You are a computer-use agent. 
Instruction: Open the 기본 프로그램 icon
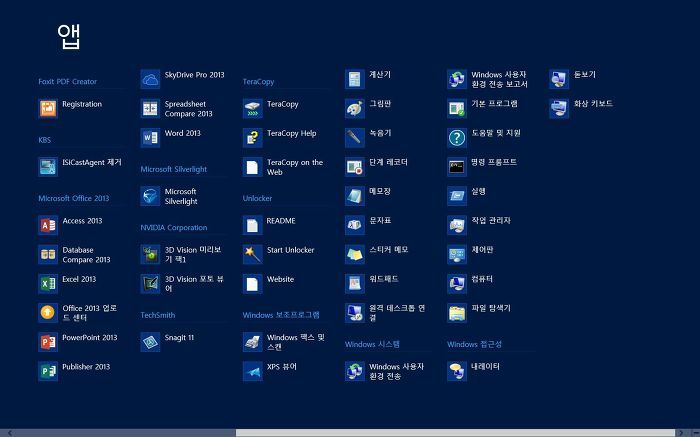457,108
